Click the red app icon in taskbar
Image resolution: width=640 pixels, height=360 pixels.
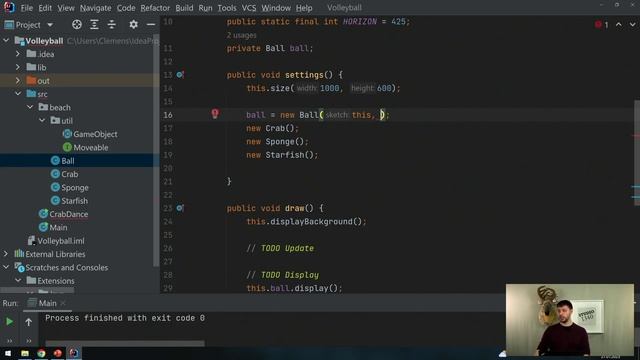point(58,353)
